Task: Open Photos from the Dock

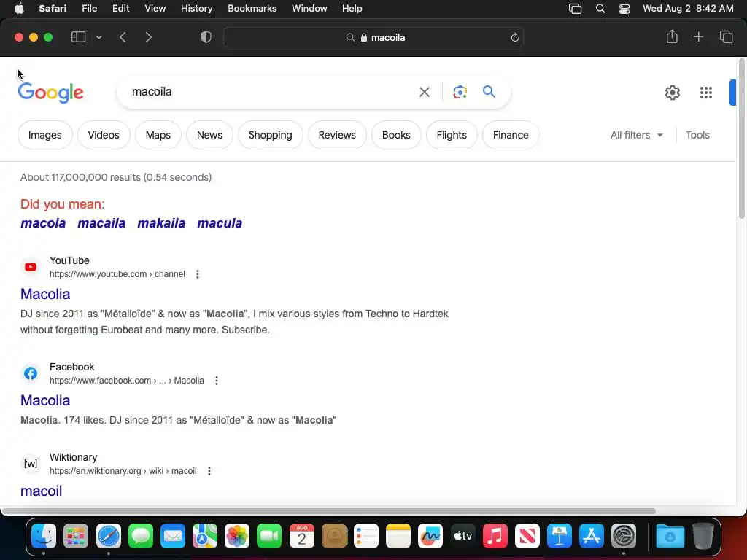Action: click(x=237, y=536)
